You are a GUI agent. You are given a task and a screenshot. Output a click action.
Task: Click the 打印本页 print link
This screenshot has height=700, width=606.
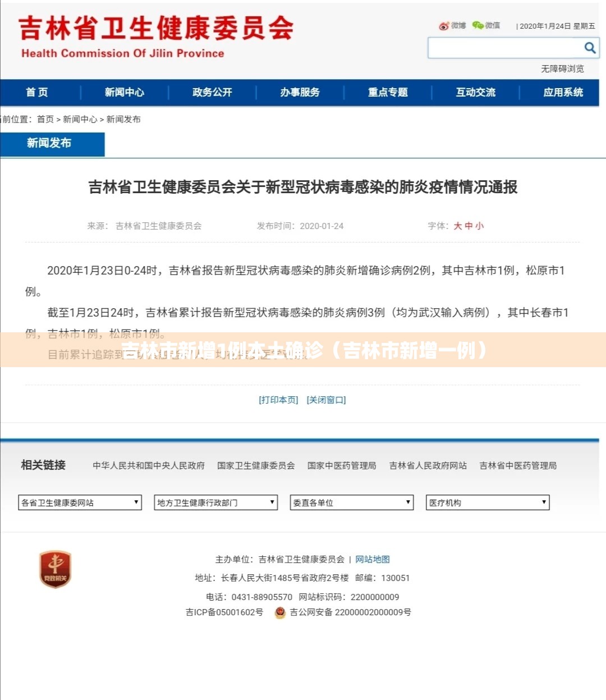(x=278, y=400)
